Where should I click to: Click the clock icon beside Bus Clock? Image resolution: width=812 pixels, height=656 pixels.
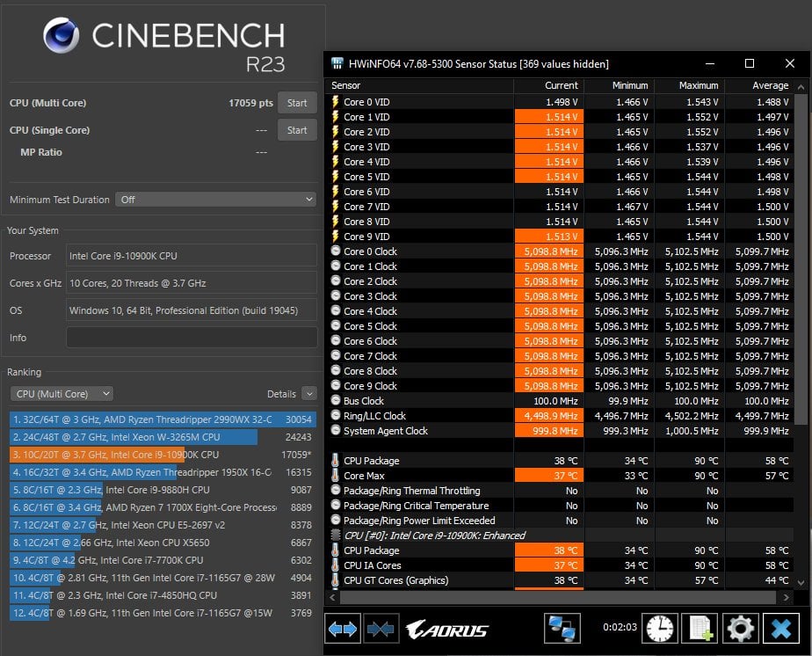pyautogui.click(x=336, y=400)
